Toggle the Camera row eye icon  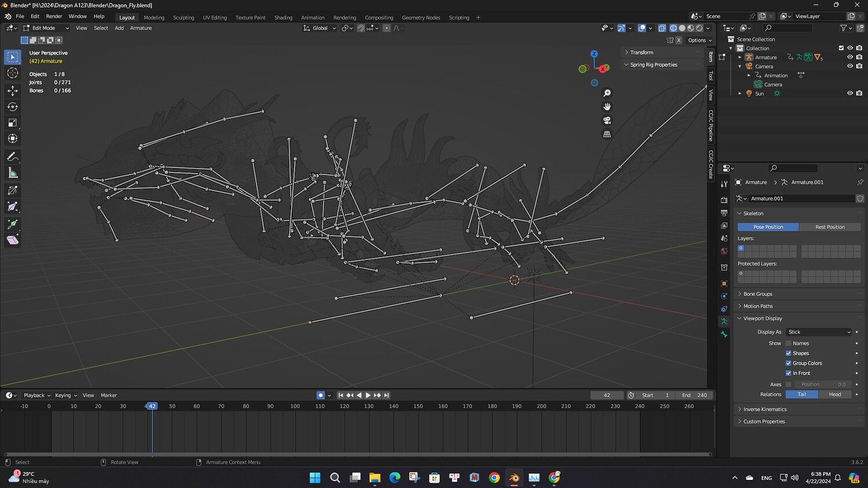pos(850,66)
